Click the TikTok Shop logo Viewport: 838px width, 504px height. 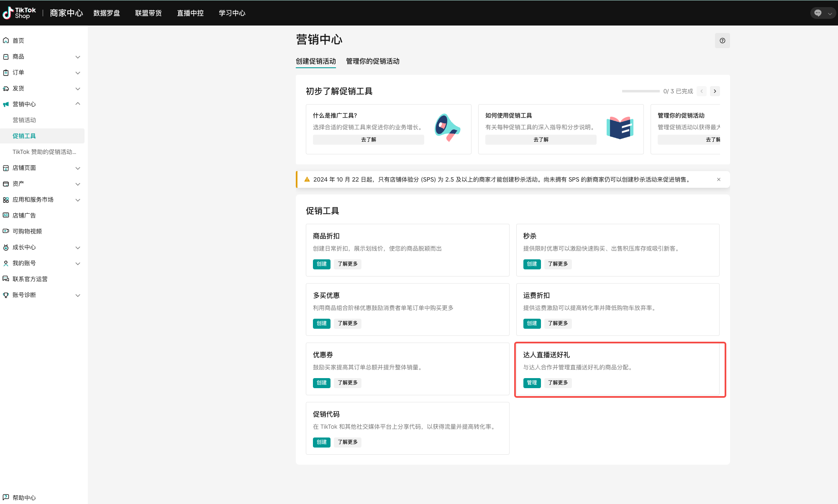coord(19,13)
